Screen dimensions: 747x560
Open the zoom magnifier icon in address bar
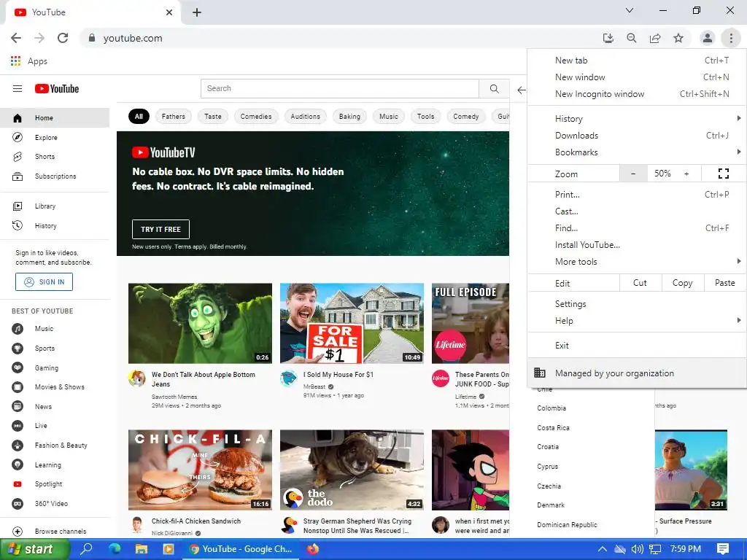pos(632,38)
